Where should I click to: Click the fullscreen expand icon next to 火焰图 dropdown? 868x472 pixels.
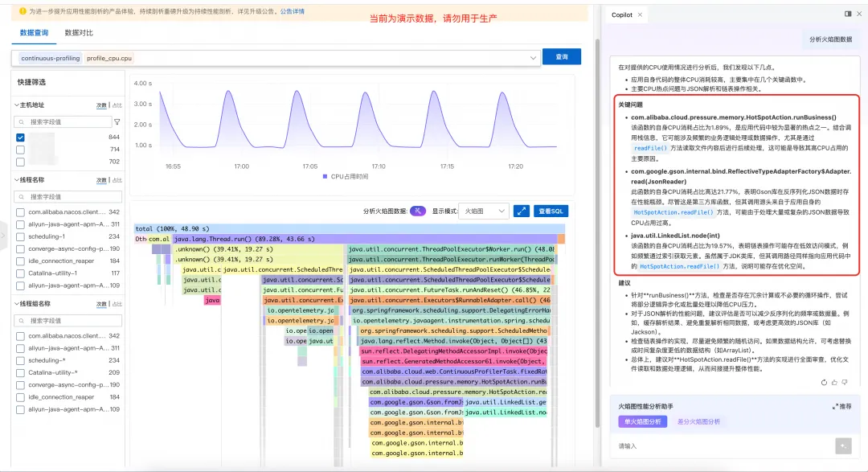click(x=522, y=211)
